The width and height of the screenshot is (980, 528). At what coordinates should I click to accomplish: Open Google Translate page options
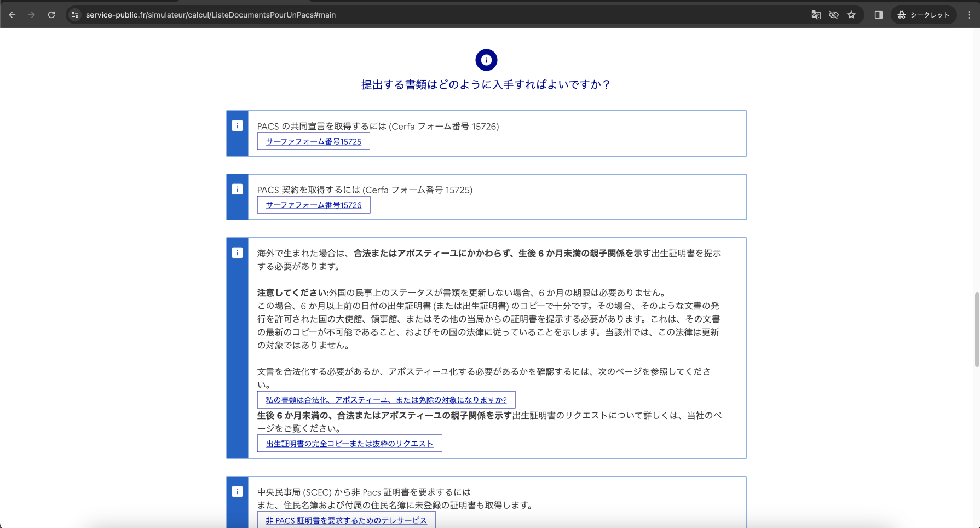(x=816, y=15)
